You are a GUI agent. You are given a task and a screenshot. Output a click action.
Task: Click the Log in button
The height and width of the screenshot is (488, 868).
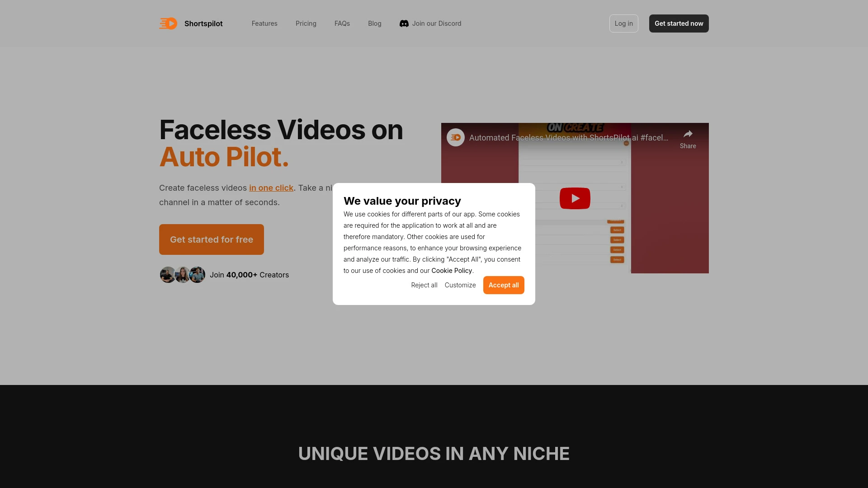click(x=623, y=23)
